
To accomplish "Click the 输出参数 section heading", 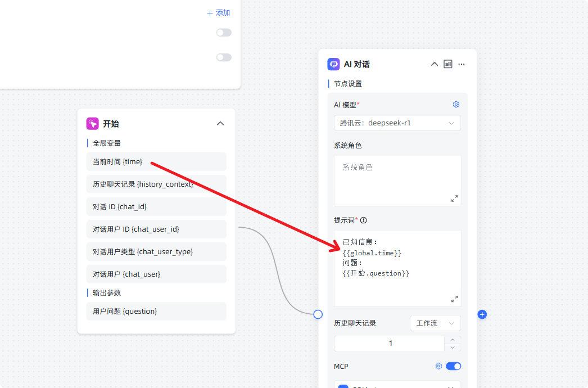I will tap(107, 293).
